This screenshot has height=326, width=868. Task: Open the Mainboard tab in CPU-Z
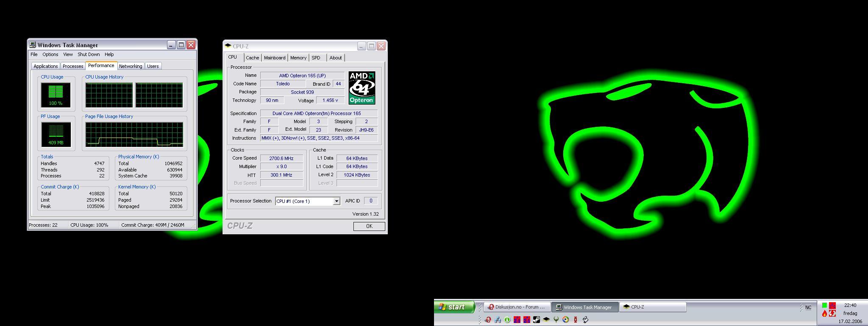coord(275,58)
